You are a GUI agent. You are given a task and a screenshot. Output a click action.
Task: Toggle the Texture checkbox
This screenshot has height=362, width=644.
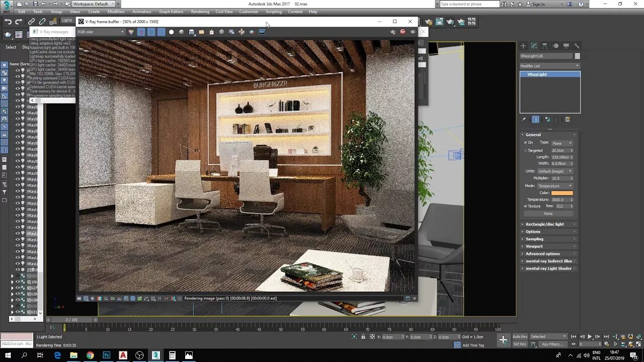pyautogui.click(x=526, y=206)
